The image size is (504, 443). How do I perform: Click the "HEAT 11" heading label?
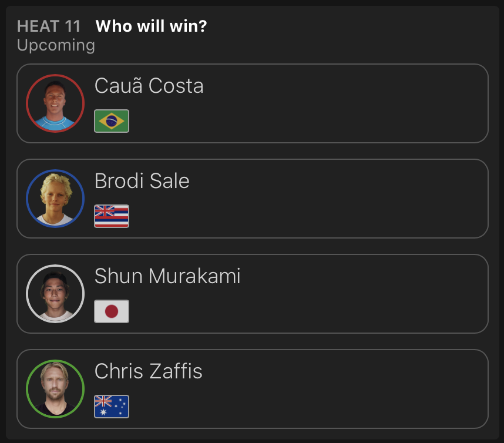pyautogui.click(x=49, y=26)
